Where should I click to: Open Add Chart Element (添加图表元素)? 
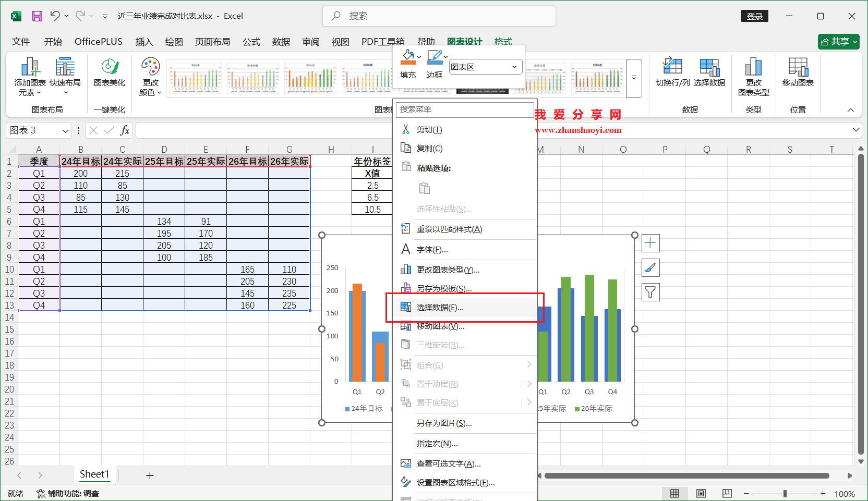click(x=30, y=77)
